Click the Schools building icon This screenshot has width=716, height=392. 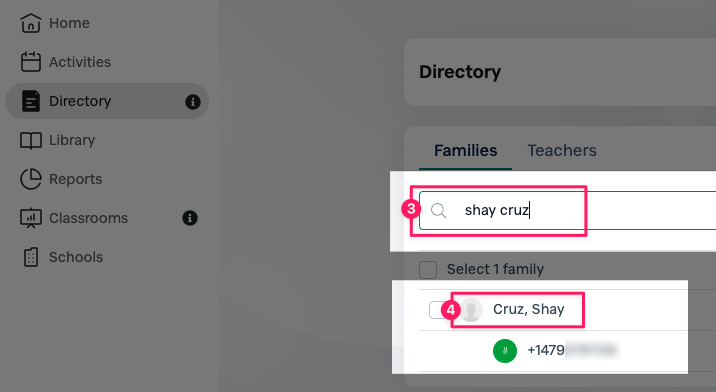point(31,257)
